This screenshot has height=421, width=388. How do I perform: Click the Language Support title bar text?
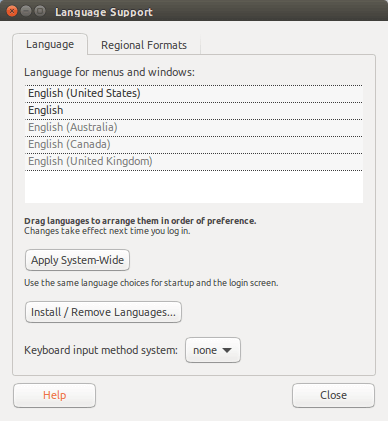pyautogui.click(x=104, y=12)
